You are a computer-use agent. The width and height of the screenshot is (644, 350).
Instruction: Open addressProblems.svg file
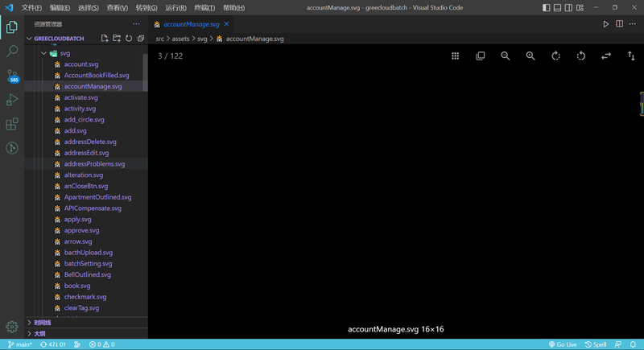[x=94, y=163]
